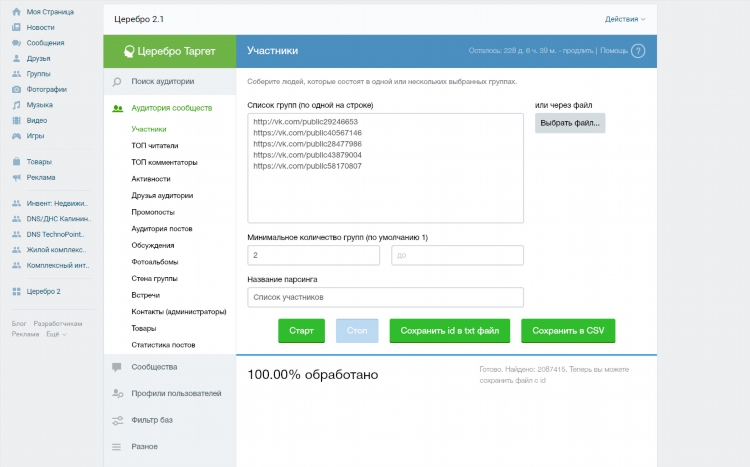
Task: Click the Поиск аудитории magnifier icon
Action: [117, 82]
